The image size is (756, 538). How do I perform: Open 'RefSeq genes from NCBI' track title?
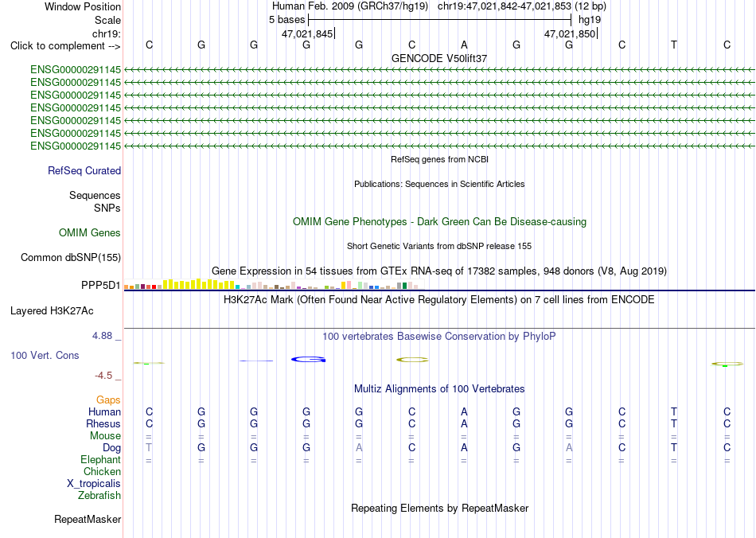pyautogui.click(x=439, y=159)
